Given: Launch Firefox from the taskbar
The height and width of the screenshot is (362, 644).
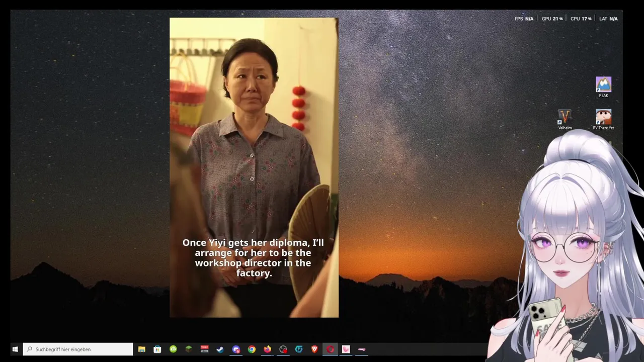Looking at the screenshot, I should pos(267,349).
